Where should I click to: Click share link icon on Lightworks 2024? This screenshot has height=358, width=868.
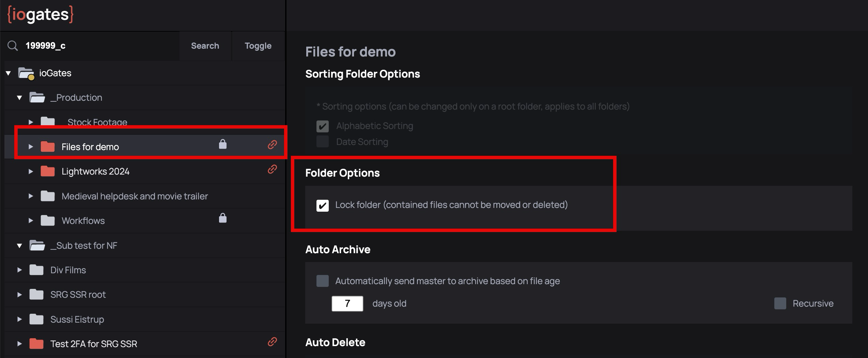point(272,169)
